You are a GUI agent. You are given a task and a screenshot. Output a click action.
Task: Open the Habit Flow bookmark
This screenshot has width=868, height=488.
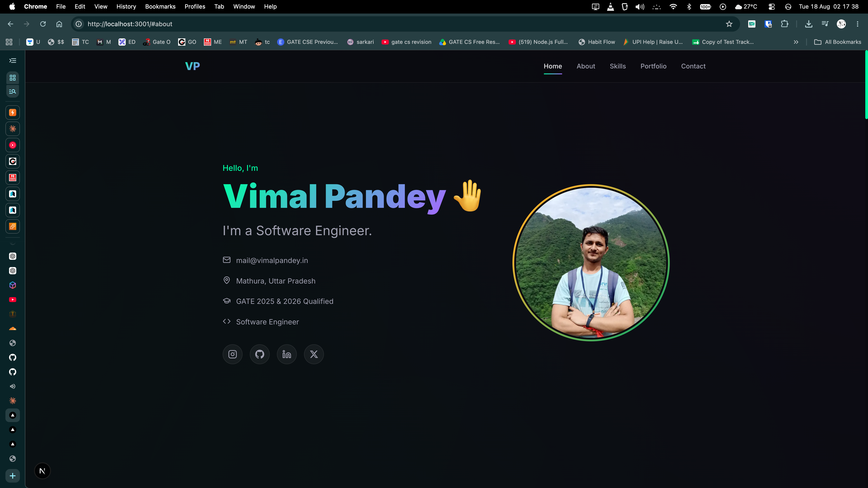tap(597, 42)
